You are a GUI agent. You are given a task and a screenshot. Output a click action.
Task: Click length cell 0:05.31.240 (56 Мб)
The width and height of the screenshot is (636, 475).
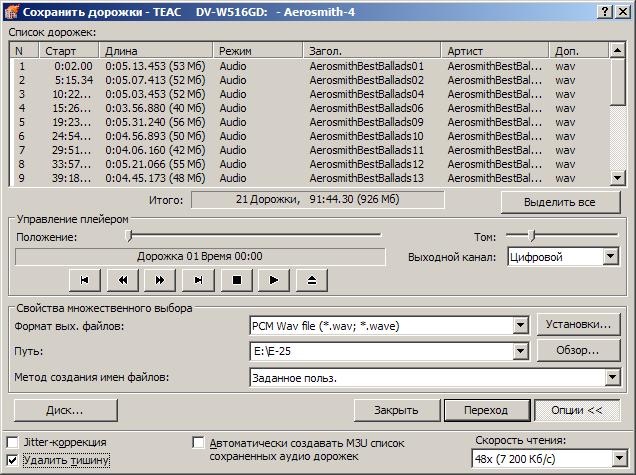coord(155,122)
